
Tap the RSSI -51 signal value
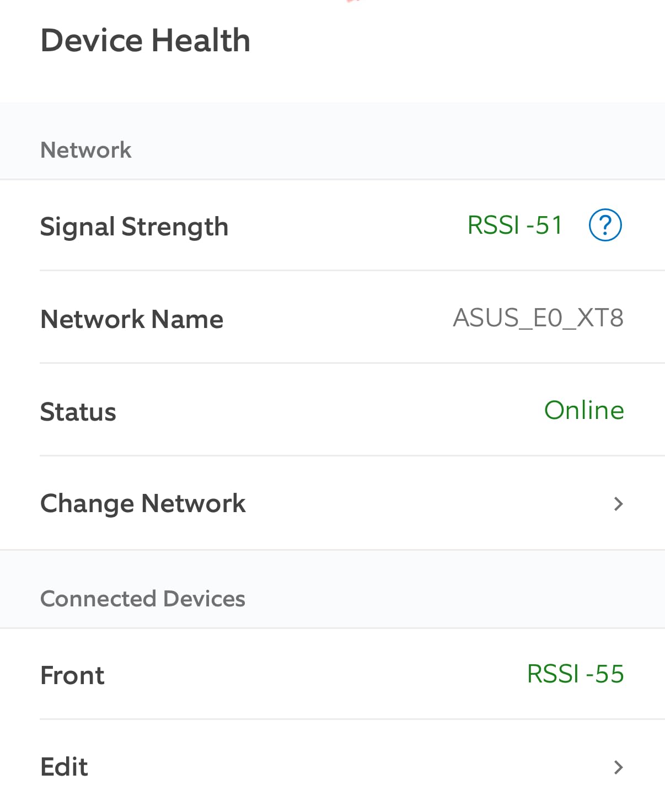tap(514, 225)
